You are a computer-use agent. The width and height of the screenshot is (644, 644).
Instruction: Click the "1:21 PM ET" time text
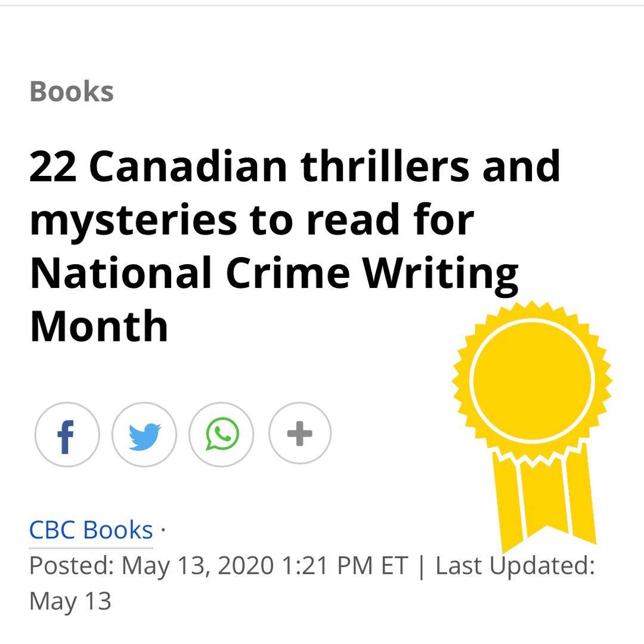344,565
